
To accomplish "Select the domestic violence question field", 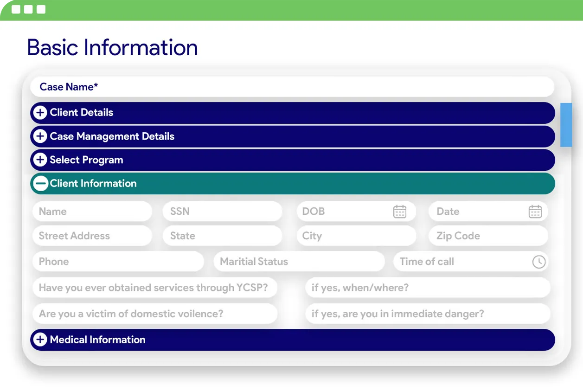I will coord(155,314).
